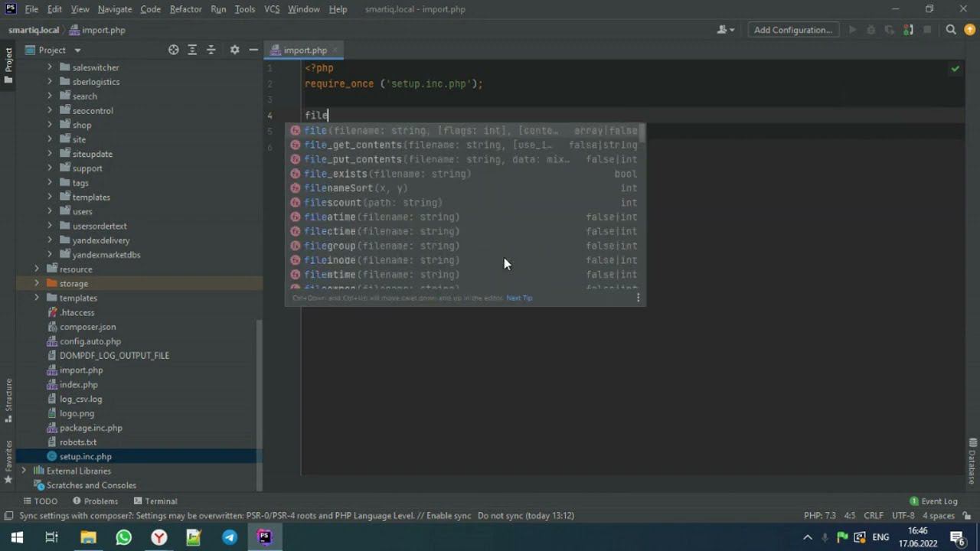
Task: Click the user account icon in the toolbar
Action: tap(725, 30)
